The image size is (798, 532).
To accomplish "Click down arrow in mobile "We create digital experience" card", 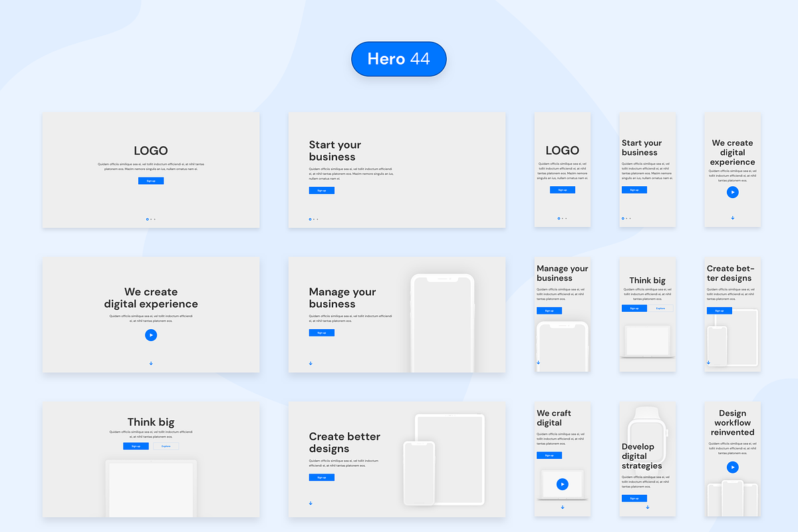I will point(732,217).
